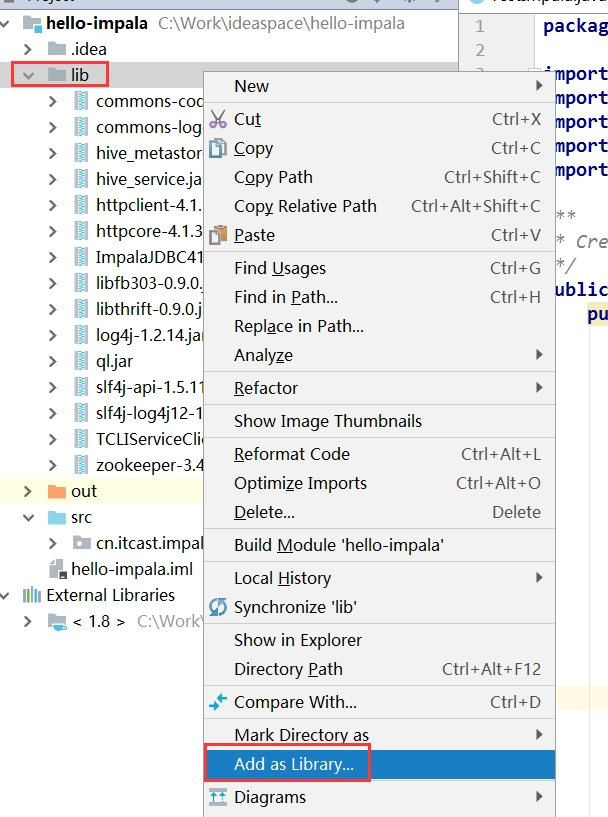608x817 pixels.
Task: Click the Diagrams icon in menu
Action: [218, 797]
